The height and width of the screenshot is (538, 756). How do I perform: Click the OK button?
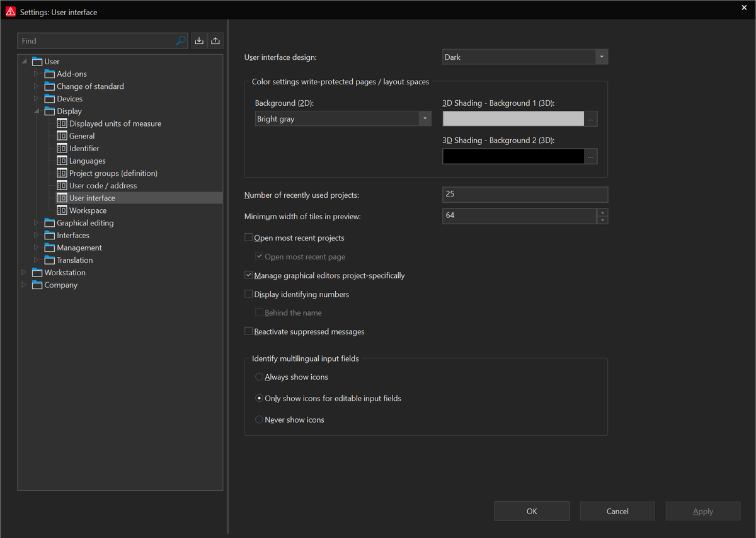[532, 511]
